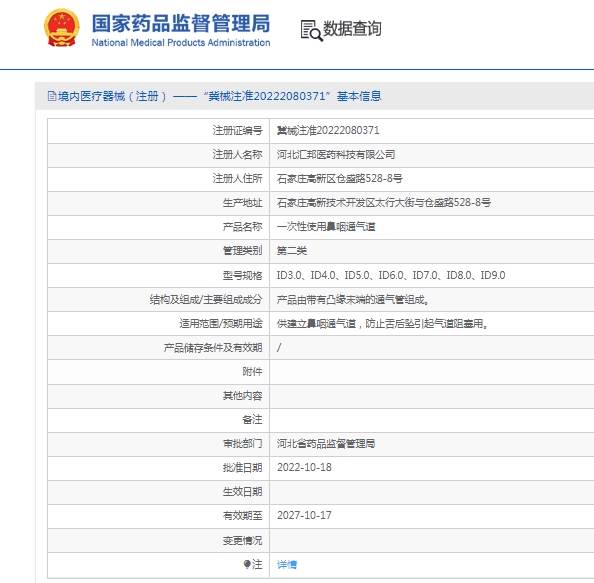Image resolution: width=594 pixels, height=583 pixels.
Task: Select the 结构及组成 description text
Action: coord(353,300)
